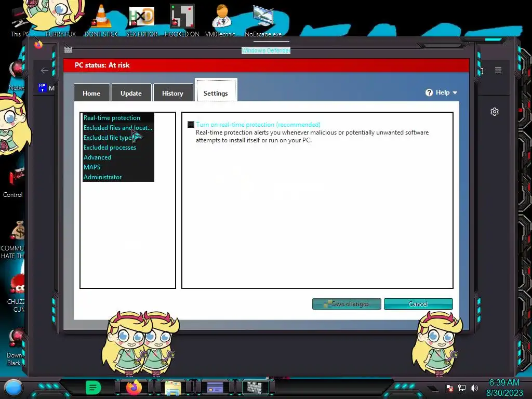
Task: Open the NoEscape.exe desktop icon
Action: [x=263, y=20]
